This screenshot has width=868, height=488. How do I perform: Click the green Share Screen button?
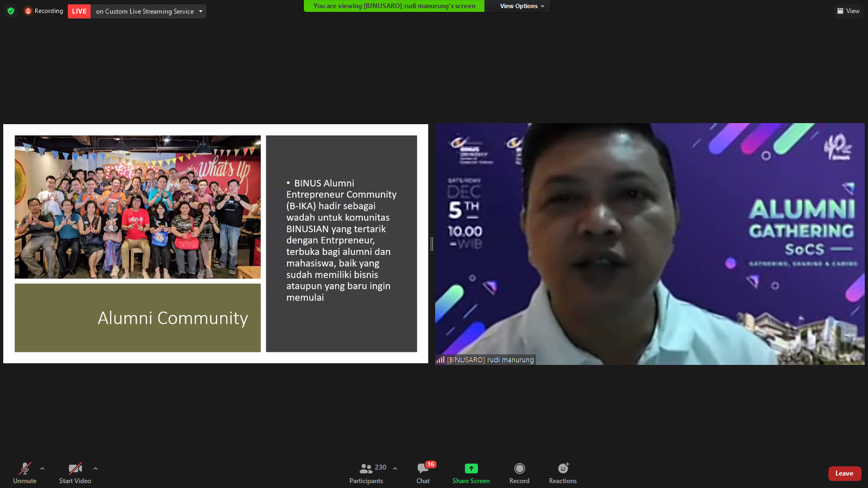pyautogui.click(x=471, y=473)
